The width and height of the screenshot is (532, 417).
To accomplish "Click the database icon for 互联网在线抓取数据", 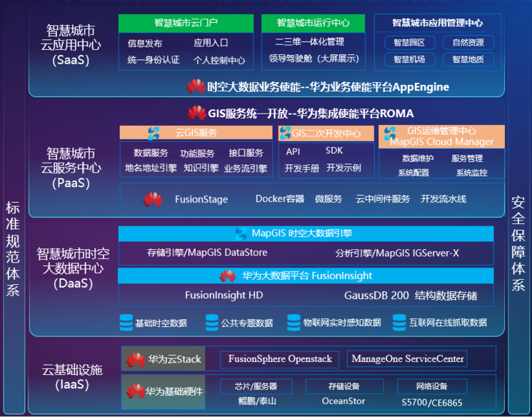I will point(399,322).
